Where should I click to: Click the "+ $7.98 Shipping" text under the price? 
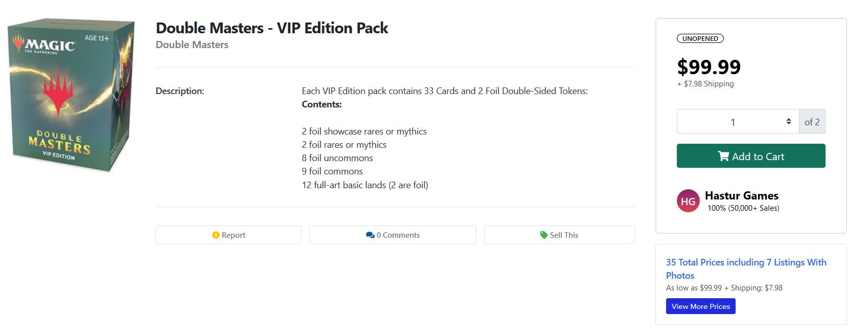(x=705, y=84)
